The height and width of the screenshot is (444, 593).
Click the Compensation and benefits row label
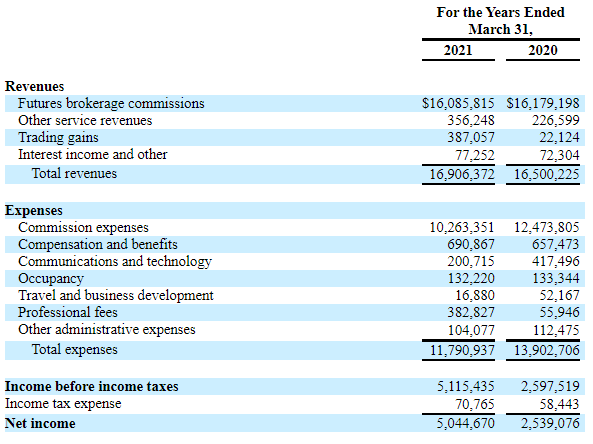(x=98, y=244)
